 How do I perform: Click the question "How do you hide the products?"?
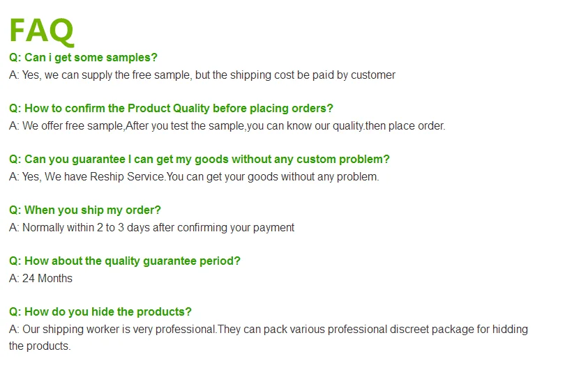coord(100,312)
